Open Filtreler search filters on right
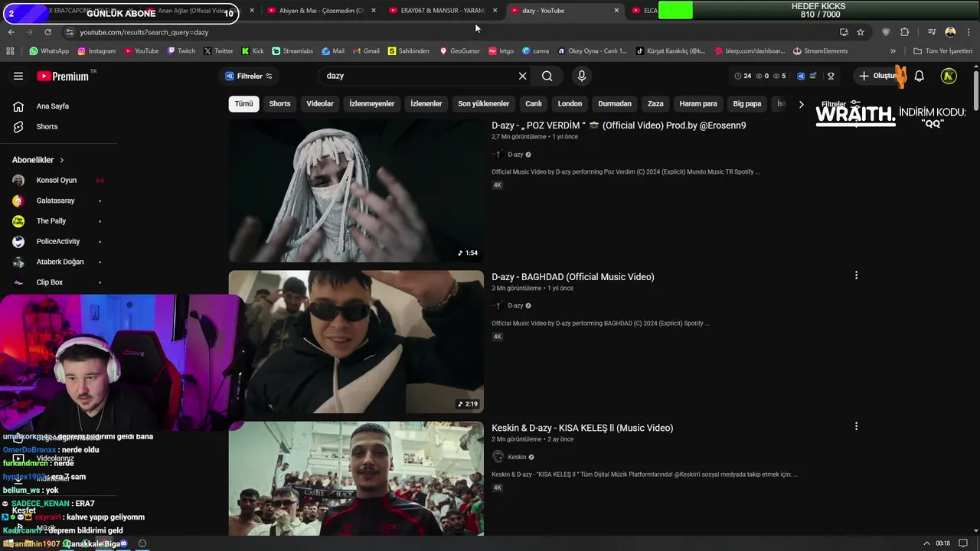 point(841,104)
